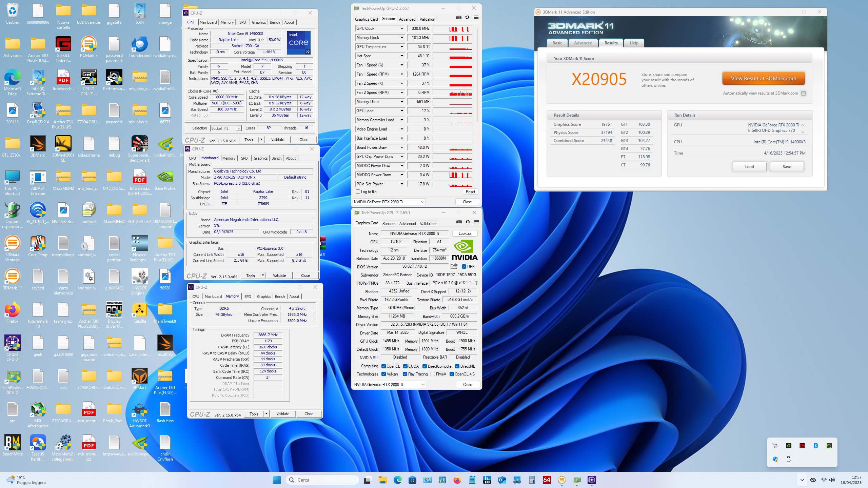
Task: Expand GPU Temperature sensor dropdown
Action: [402, 47]
